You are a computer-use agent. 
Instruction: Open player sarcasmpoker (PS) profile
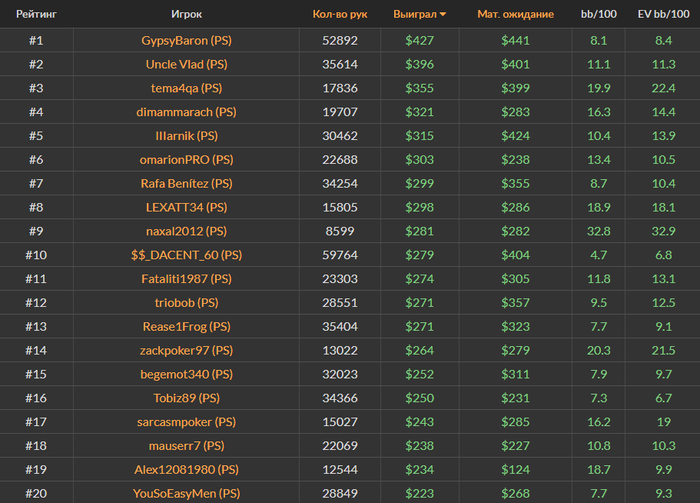click(187, 422)
